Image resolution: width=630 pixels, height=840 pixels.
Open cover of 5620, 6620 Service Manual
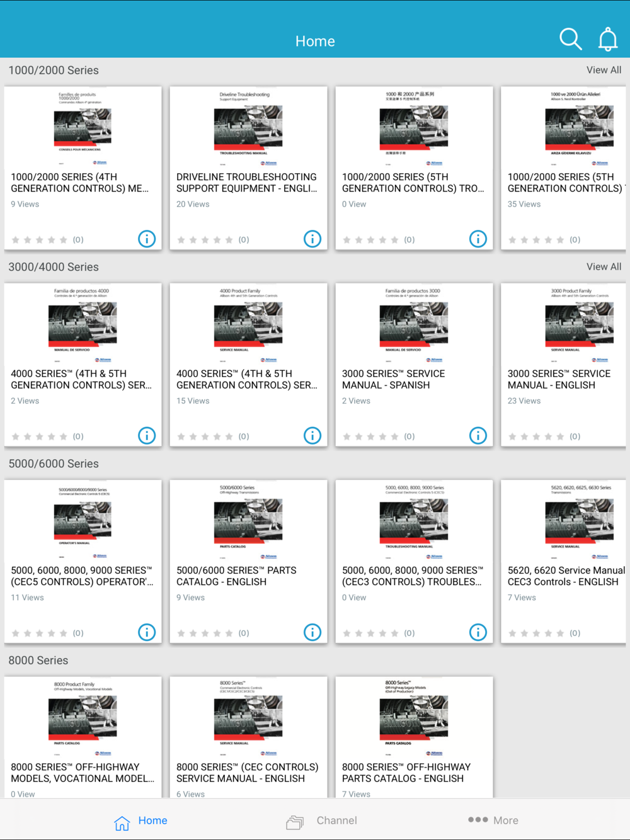coord(580,521)
